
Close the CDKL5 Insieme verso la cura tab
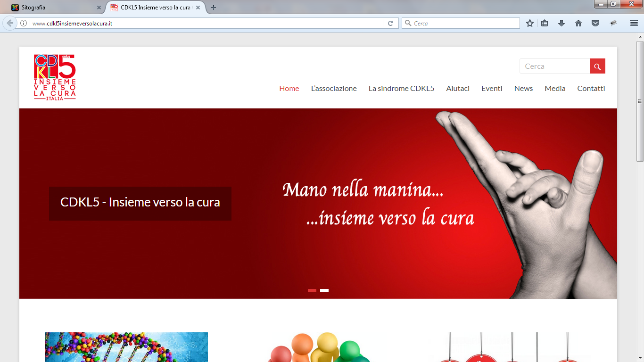(198, 8)
